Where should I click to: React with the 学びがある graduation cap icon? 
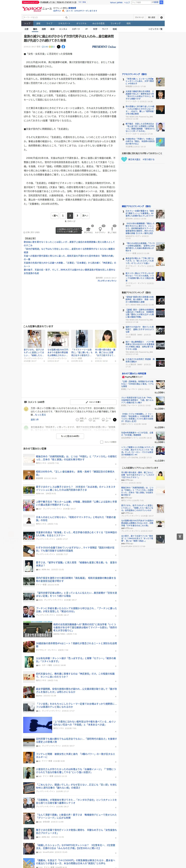click(89, 229)
